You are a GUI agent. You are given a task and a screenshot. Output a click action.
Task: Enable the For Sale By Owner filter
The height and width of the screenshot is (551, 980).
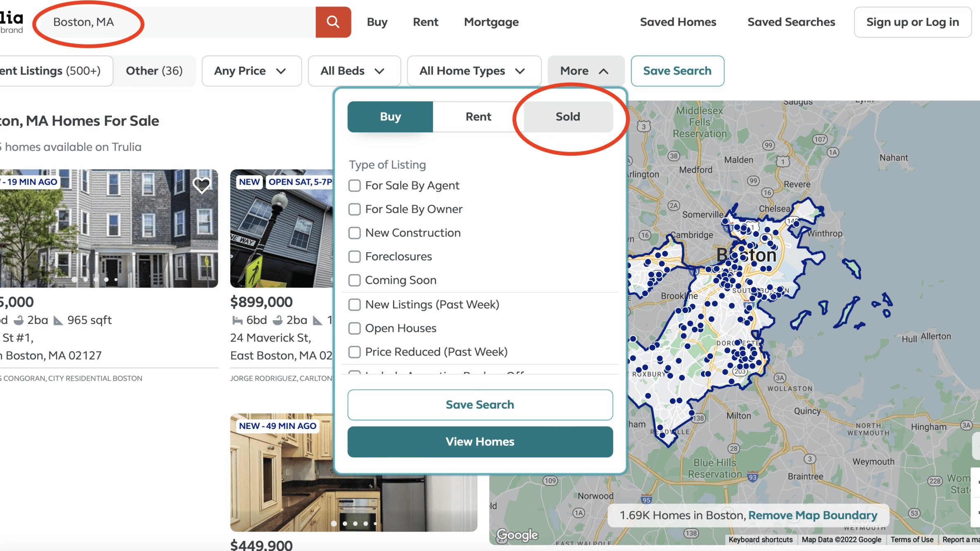[354, 209]
